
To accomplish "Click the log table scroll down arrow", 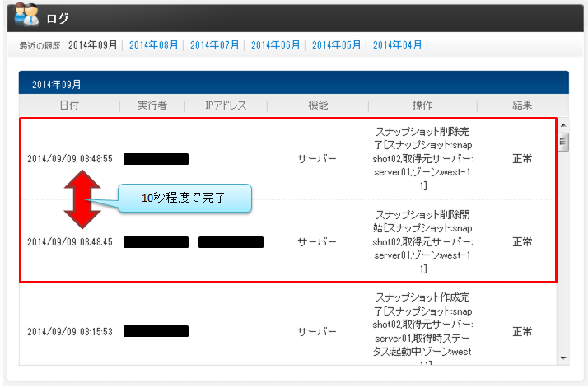I will click(x=562, y=358).
